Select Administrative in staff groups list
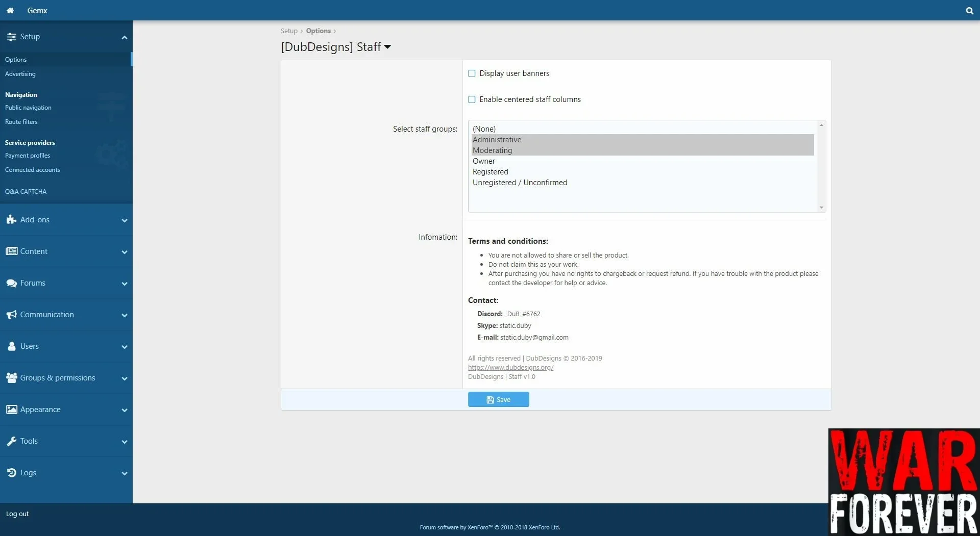980x536 pixels. click(643, 140)
